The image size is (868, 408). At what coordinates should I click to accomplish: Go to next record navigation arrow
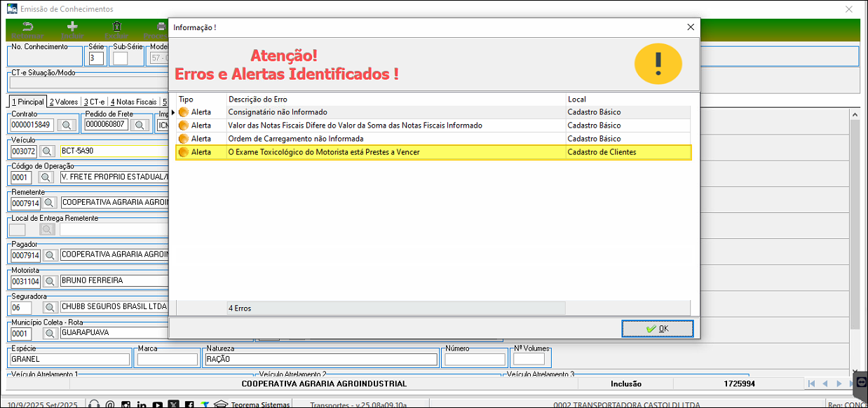(x=839, y=384)
